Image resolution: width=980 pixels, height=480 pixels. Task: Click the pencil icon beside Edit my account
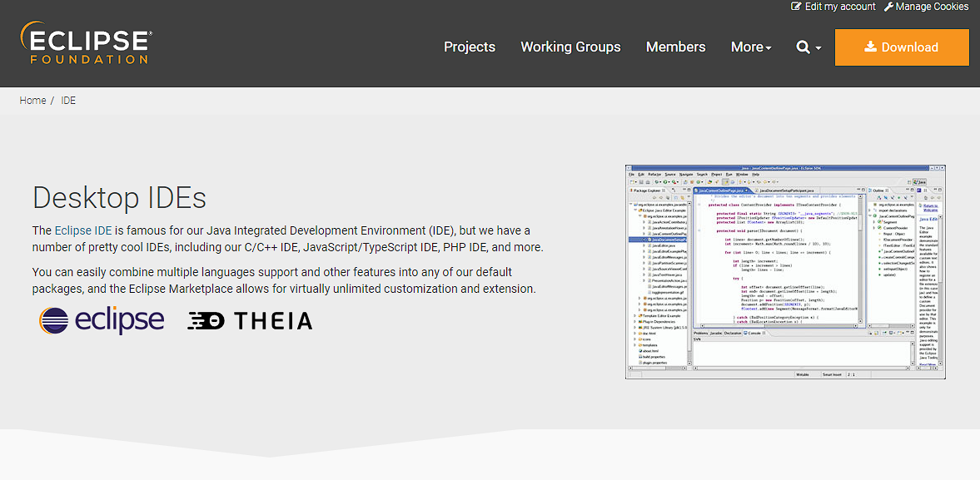[796, 7]
